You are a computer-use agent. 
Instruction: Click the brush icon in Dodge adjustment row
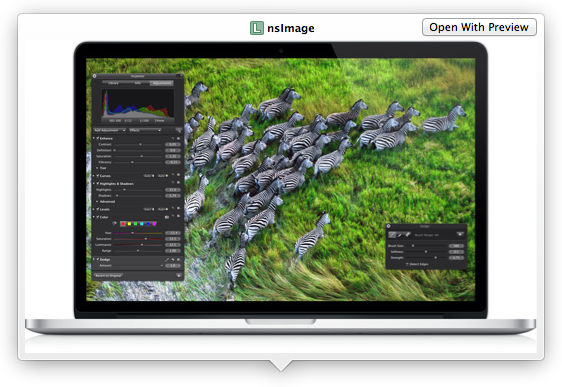[x=167, y=260]
